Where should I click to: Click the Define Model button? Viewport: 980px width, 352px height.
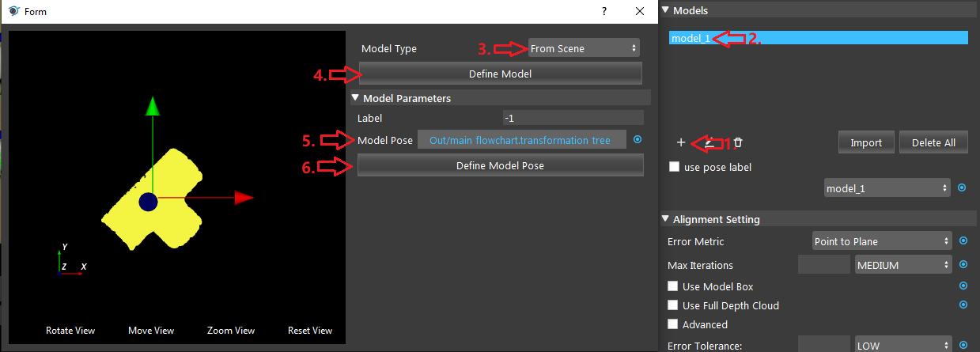click(x=499, y=74)
